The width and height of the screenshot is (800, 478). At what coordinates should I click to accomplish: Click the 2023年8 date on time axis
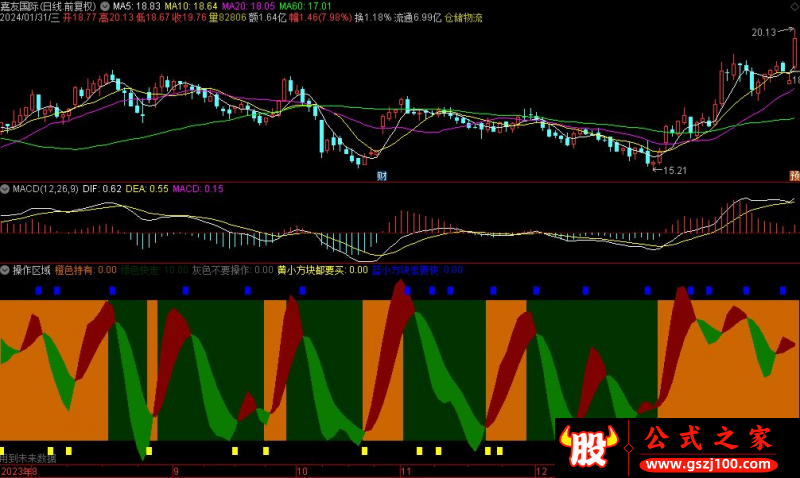tap(18, 470)
